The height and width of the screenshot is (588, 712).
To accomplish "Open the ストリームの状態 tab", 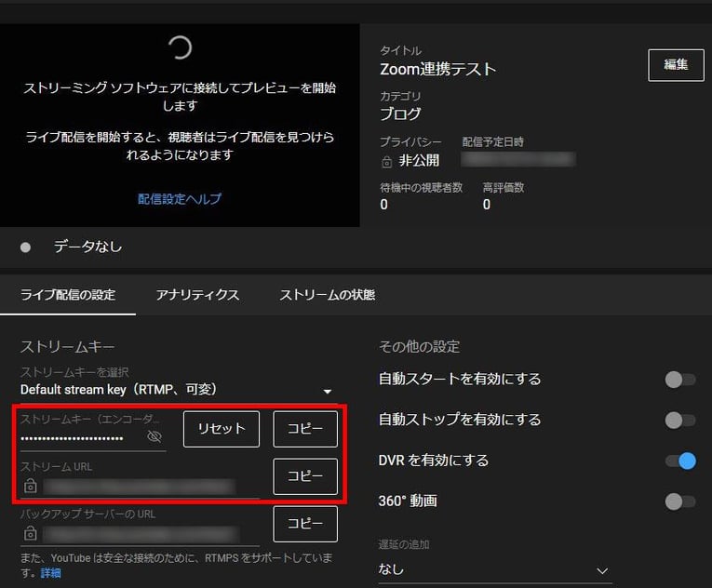I will coord(327,295).
